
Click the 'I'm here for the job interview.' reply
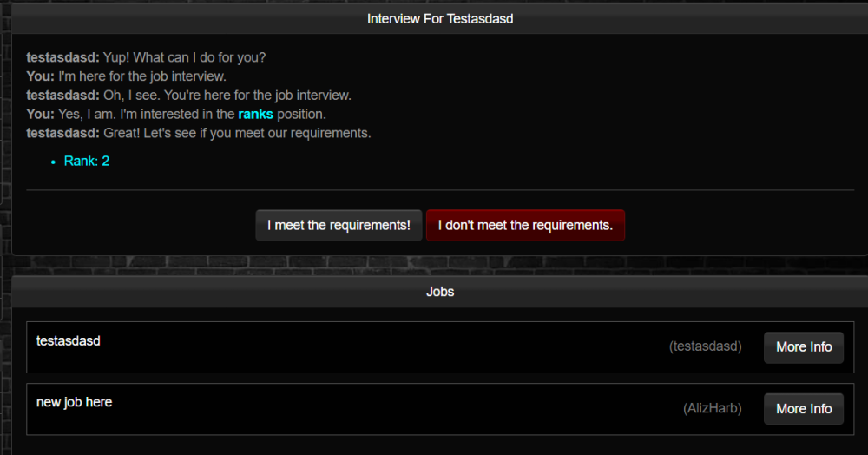pos(142,76)
